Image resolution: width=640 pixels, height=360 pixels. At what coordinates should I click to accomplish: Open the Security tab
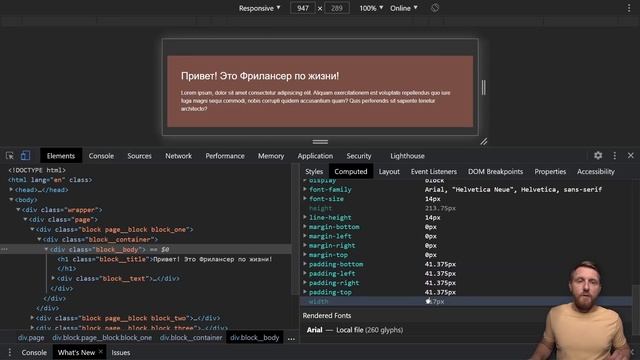coord(359,156)
